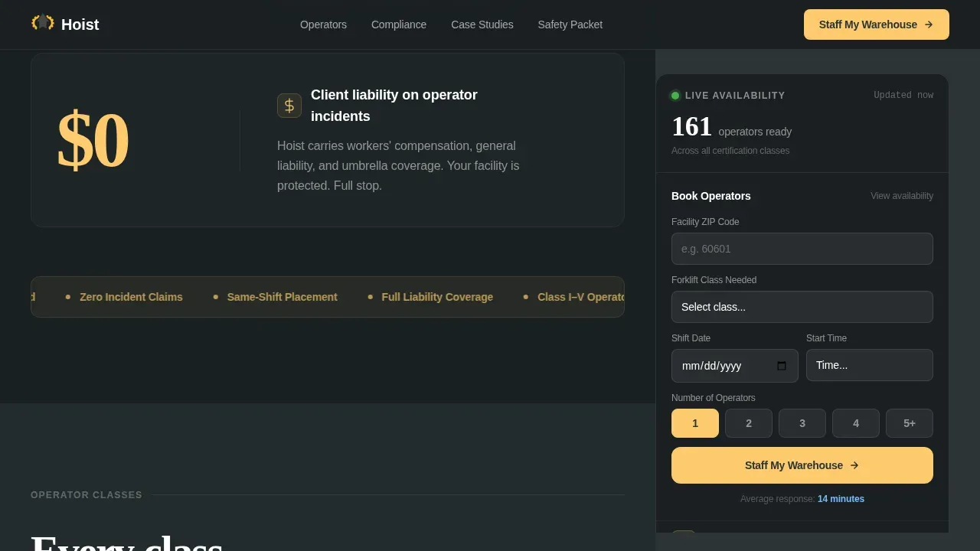Open the Start Time dropdown
The height and width of the screenshot is (551, 980).
[870, 365]
